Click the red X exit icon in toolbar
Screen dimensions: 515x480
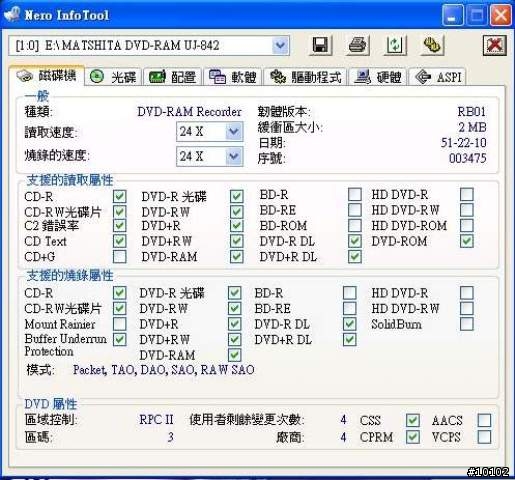pyautogui.click(x=495, y=45)
